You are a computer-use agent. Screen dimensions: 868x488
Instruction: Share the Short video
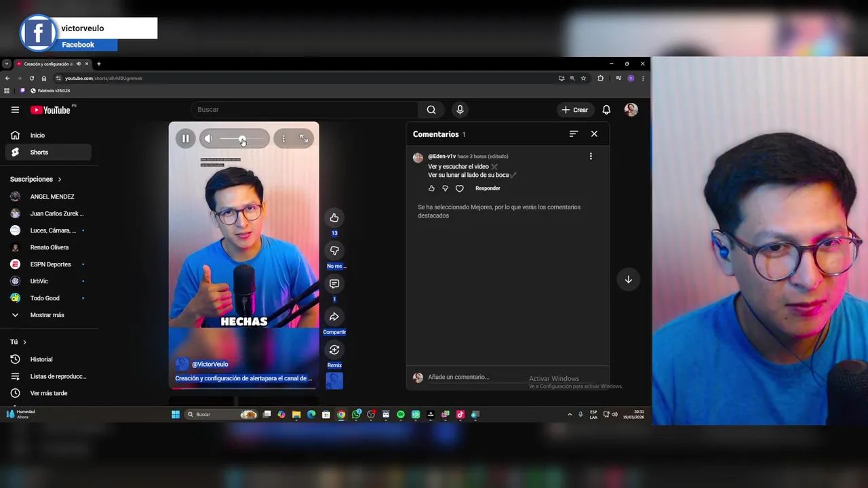tap(334, 317)
